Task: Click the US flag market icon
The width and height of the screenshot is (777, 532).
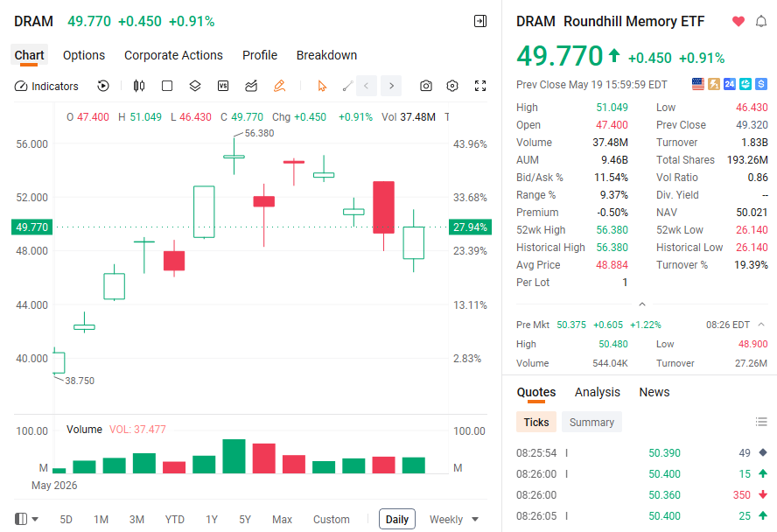Action: (x=697, y=84)
